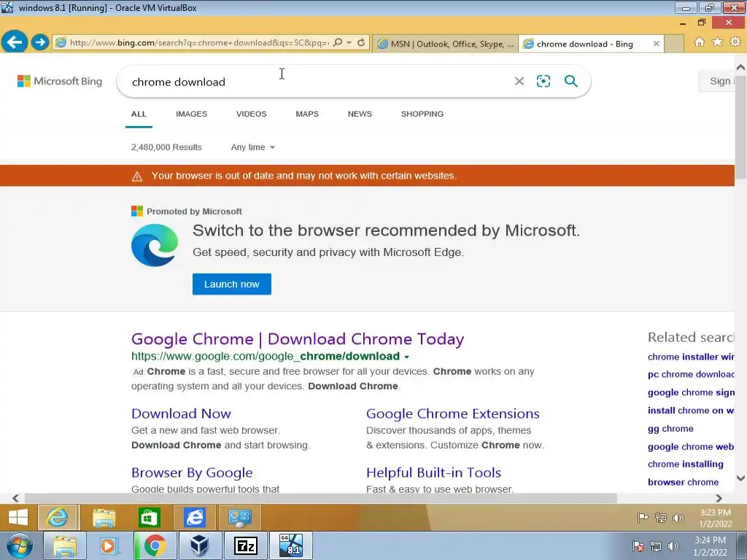Click the address bar search magnifier
Screen dimensions: 747x560
338,42
